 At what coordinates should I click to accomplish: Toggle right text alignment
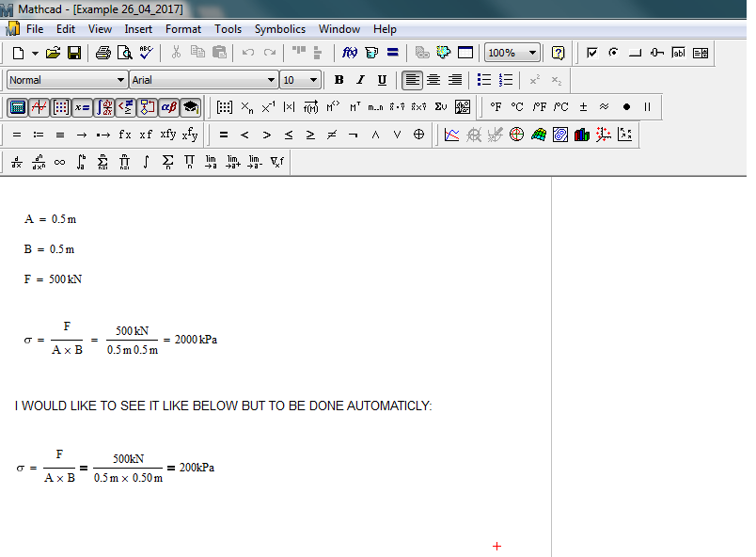pos(455,80)
